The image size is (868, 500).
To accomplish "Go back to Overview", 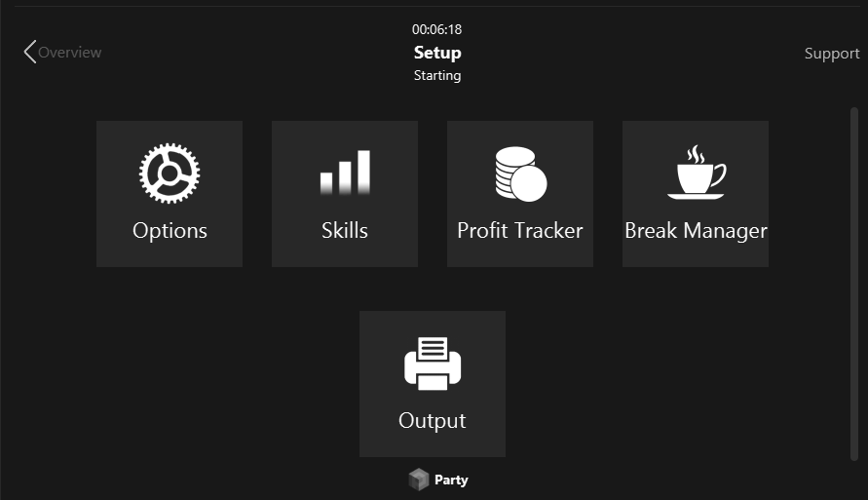I will [62, 53].
